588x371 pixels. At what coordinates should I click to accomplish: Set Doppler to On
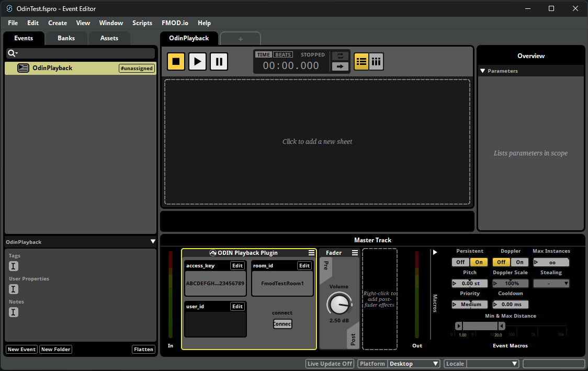point(520,262)
